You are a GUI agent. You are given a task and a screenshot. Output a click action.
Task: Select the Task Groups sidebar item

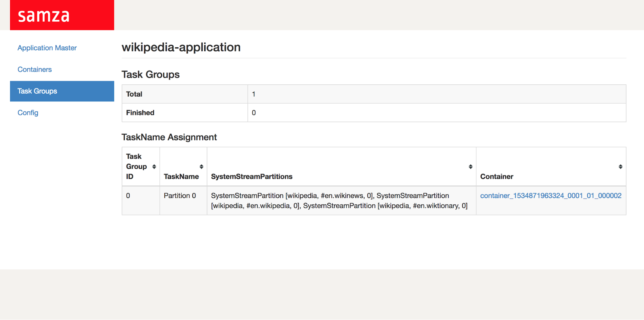pos(37,91)
